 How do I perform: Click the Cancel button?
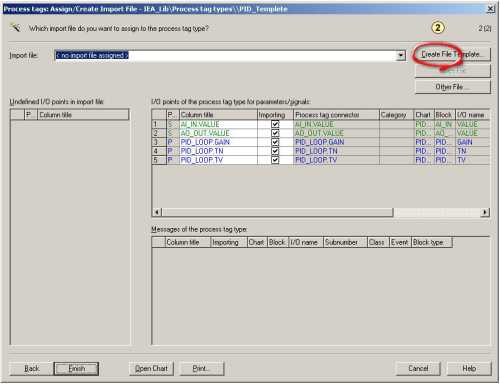(x=418, y=369)
